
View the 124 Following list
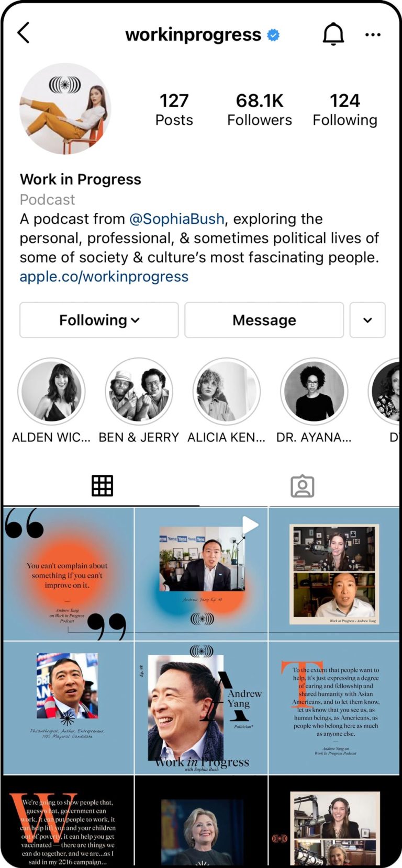345,109
